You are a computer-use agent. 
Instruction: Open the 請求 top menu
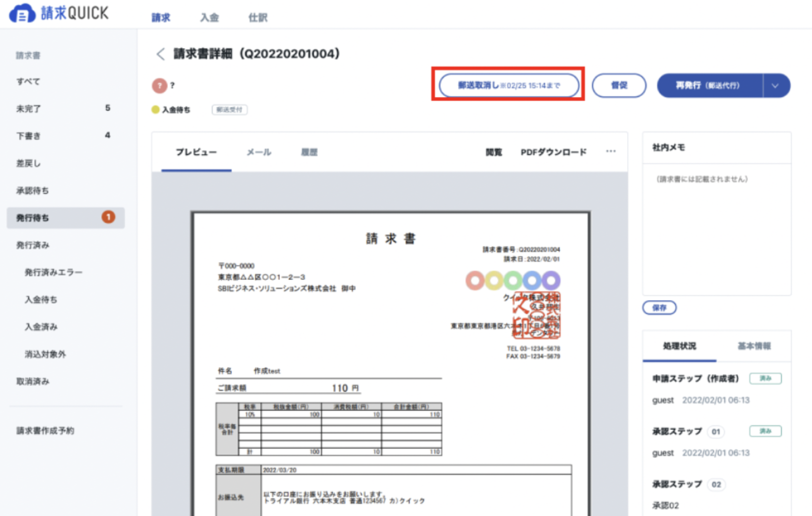160,17
